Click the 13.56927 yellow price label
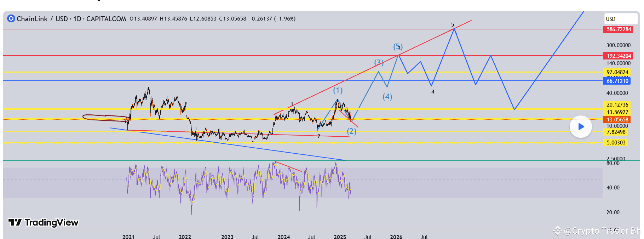The image size is (644, 239). (617, 112)
